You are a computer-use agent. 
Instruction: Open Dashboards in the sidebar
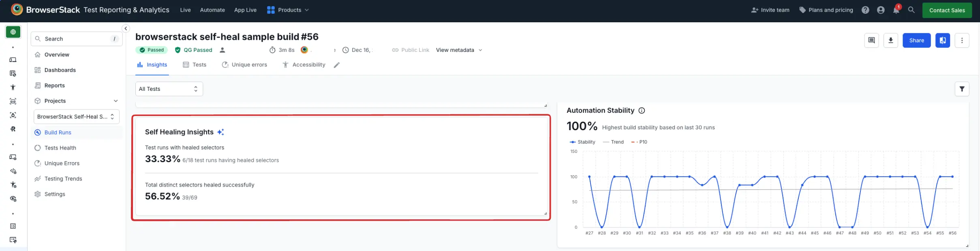77,70
